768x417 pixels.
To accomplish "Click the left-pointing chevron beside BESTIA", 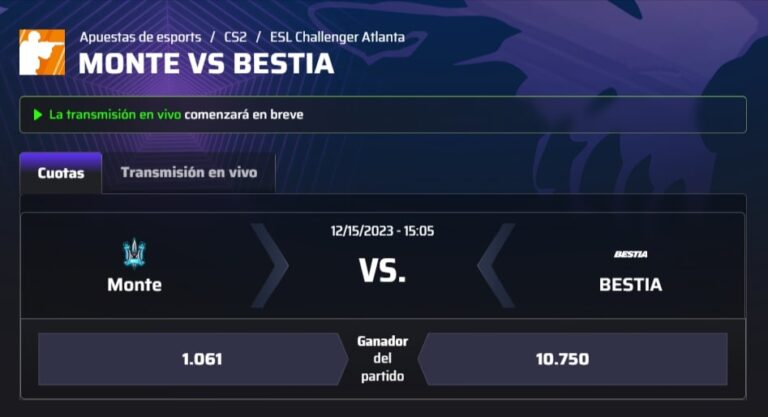I will pyautogui.click(x=496, y=266).
